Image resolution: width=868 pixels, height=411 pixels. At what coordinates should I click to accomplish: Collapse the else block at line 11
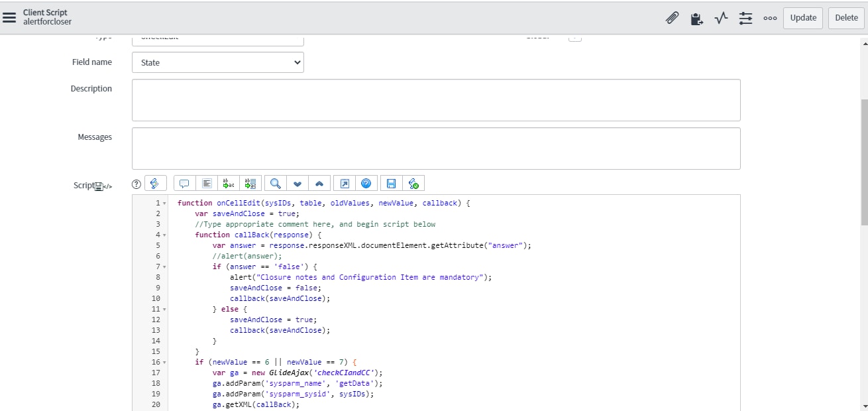164,310
